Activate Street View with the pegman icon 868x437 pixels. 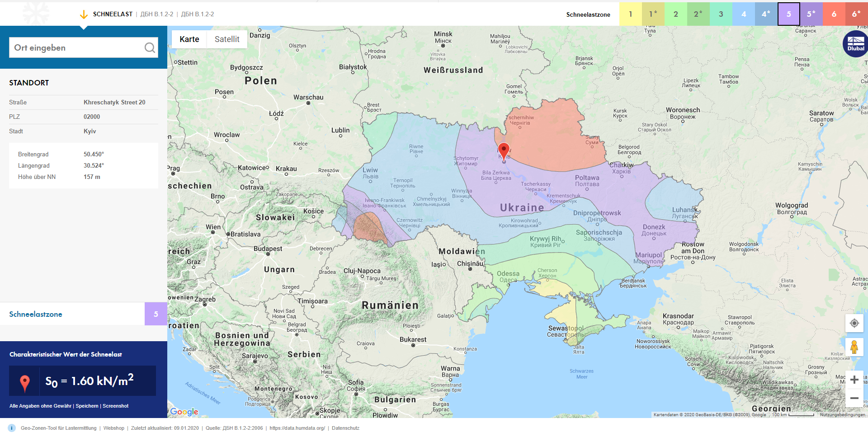[854, 347]
